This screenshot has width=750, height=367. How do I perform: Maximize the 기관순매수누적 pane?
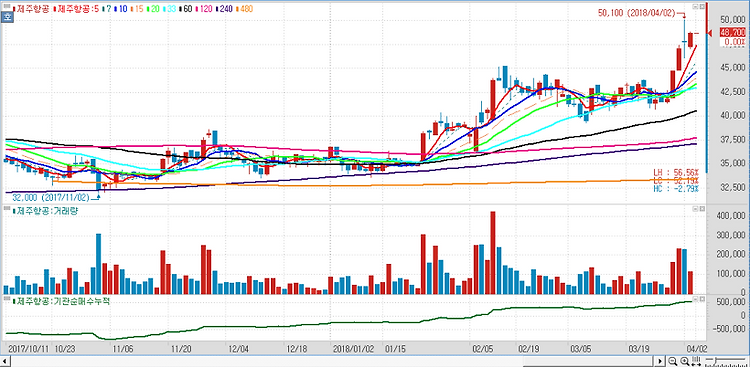tap(702, 299)
